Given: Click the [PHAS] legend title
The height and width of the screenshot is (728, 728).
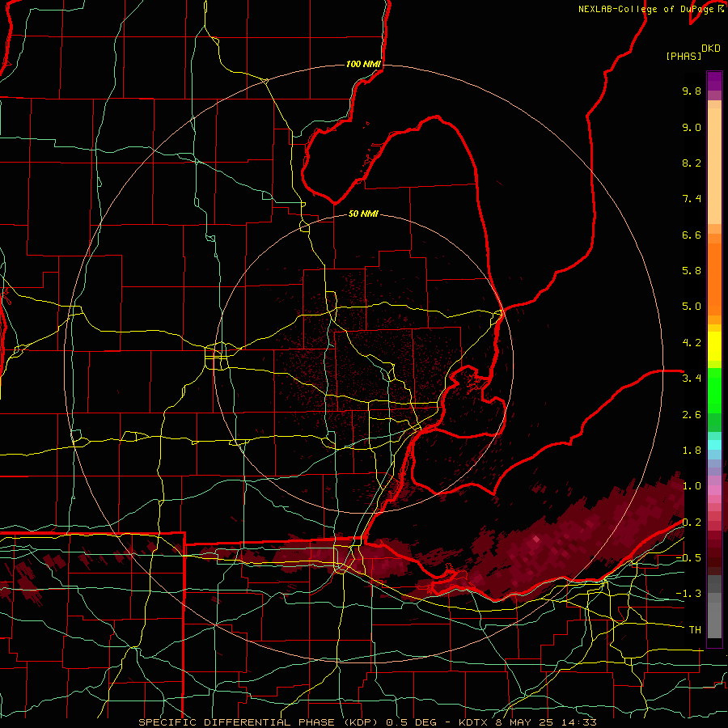Looking at the screenshot, I should point(684,57).
